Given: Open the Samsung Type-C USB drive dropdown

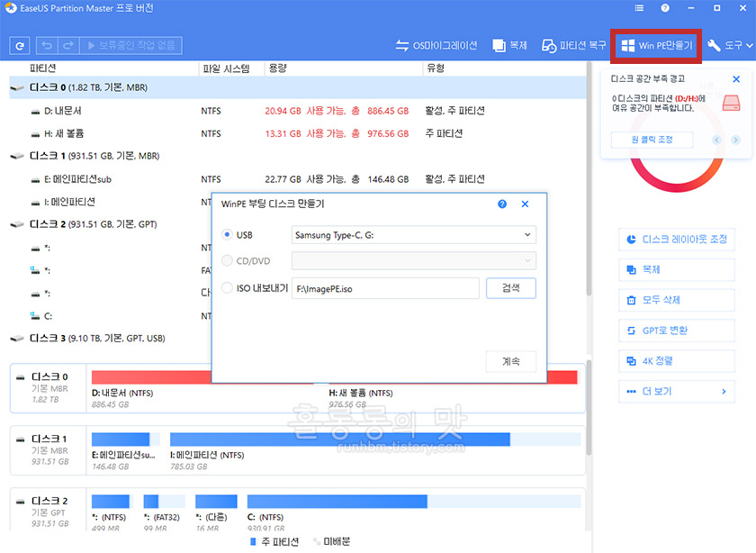Looking at the screenshot, I should point(414,235).
